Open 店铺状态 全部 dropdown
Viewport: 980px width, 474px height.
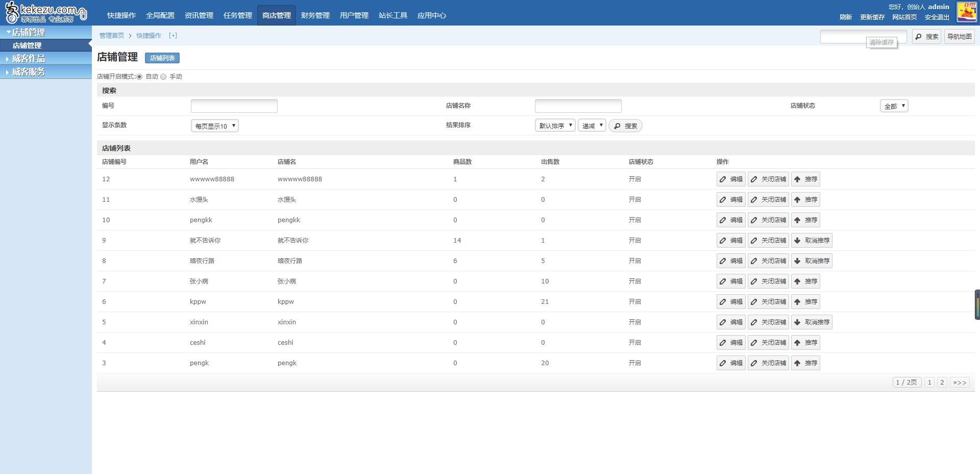pyautogui.click(x=894, y=106)
